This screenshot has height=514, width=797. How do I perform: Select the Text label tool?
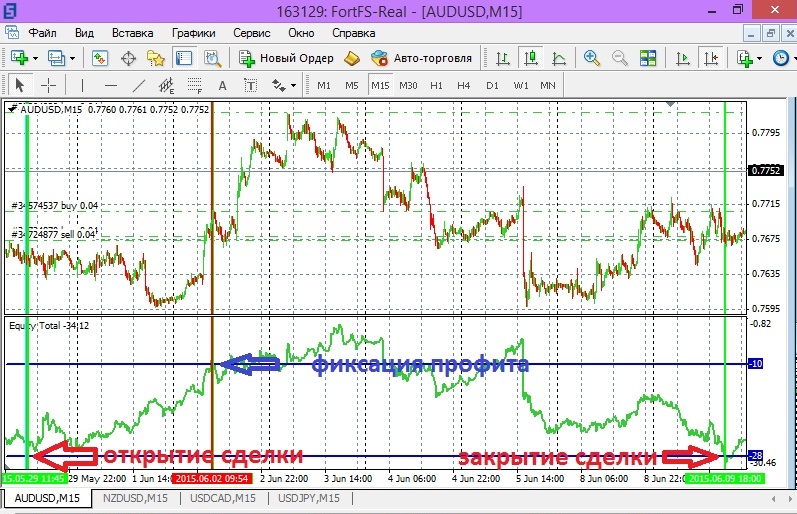coord(222,86)
